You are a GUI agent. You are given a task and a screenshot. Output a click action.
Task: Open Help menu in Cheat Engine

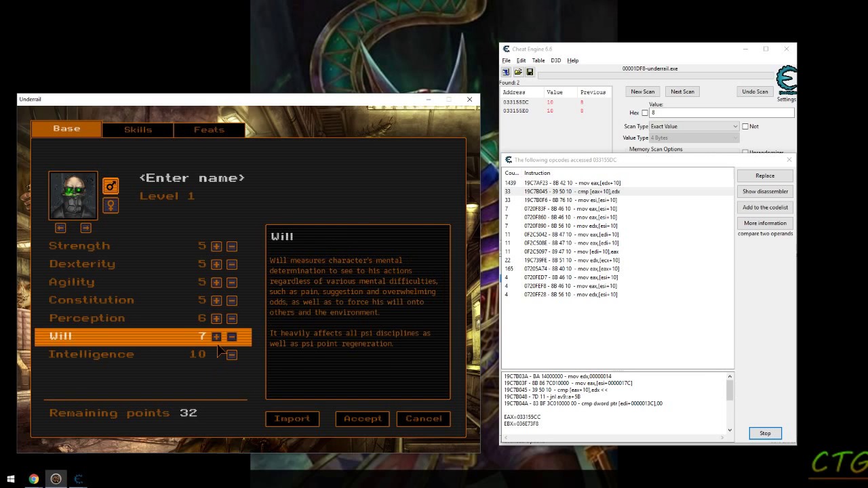(573, 60)
